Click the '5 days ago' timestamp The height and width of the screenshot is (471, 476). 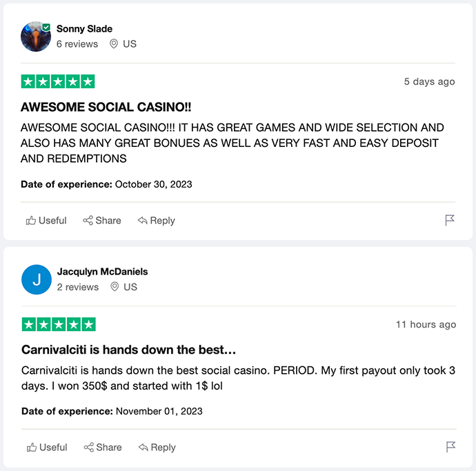point(429,81)
